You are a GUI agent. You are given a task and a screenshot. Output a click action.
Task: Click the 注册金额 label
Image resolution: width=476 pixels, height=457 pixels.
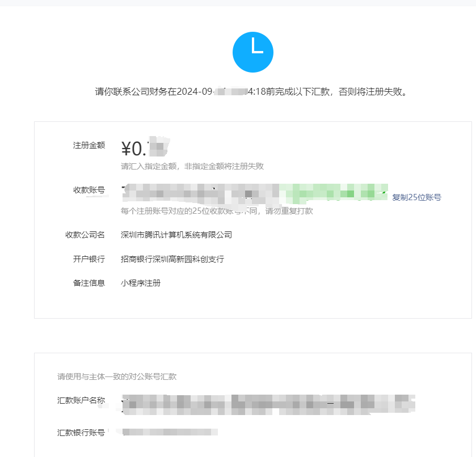(x=89, y=145)
